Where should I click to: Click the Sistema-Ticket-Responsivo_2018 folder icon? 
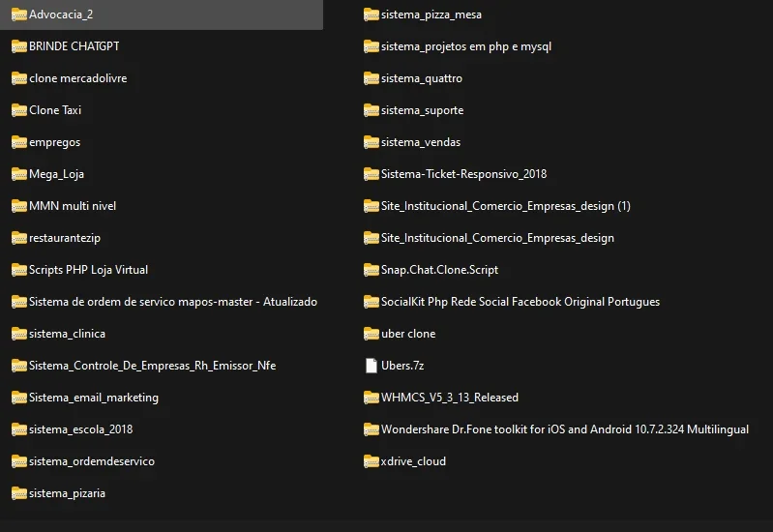[x=372, y=174]
